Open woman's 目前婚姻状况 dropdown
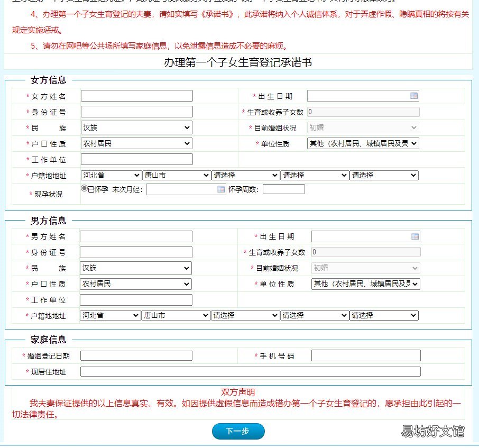The image size is (479, 448). tap(363, 127)
